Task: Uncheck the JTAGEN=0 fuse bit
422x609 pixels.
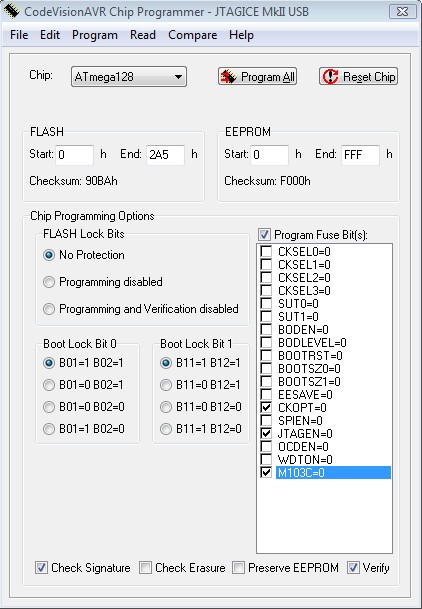Action: pos(266,433)
